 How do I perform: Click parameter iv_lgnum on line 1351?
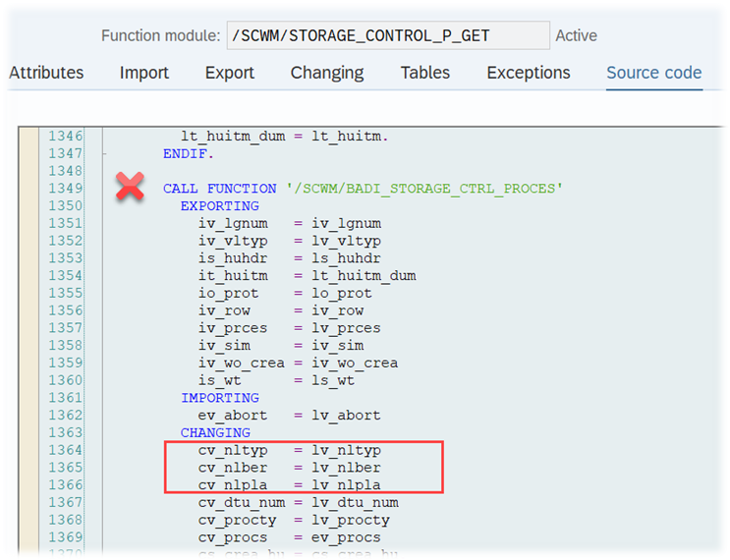click(x=233, y=223)
